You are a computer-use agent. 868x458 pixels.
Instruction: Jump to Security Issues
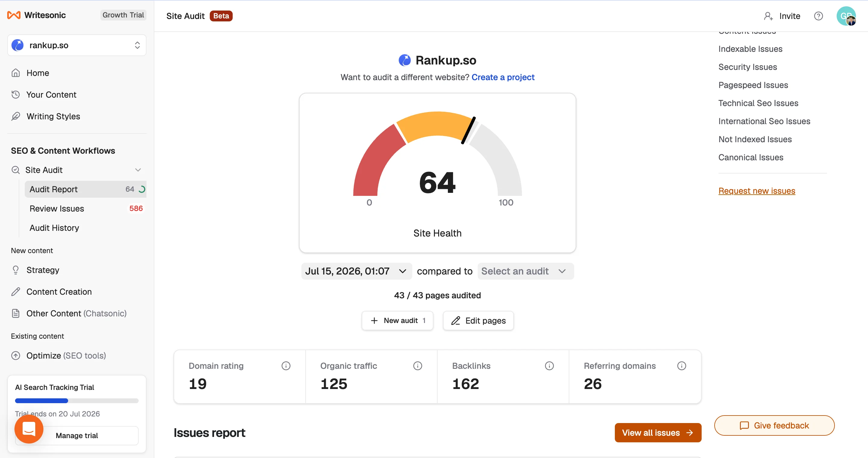748,67
